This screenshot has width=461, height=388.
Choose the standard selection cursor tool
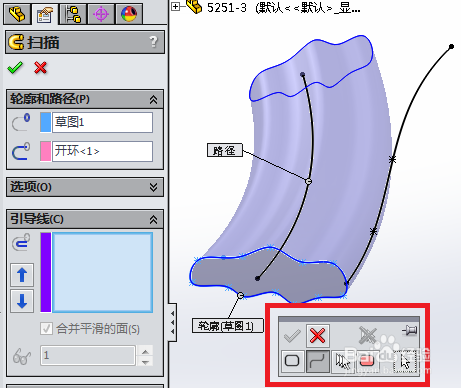[x=405, y=361]
